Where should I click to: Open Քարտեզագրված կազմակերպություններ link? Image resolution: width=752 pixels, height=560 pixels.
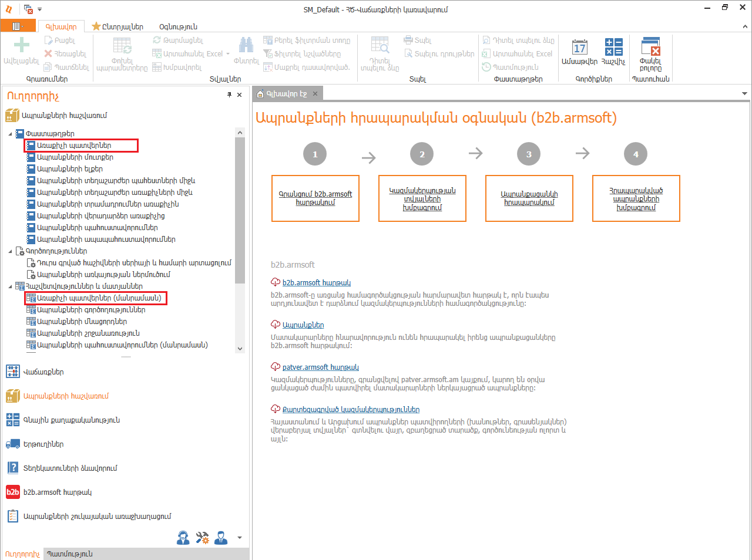coord(351,410)
